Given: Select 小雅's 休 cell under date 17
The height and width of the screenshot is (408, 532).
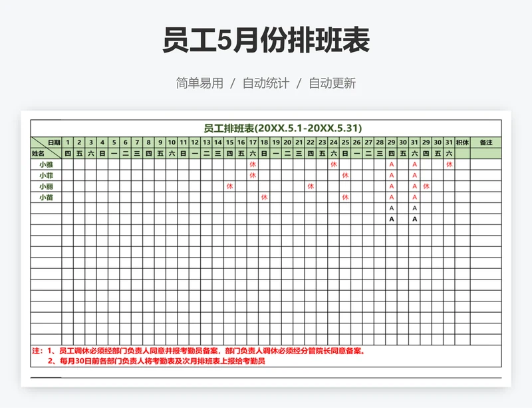Looking at the screenshot, I should tap(253, 164).
